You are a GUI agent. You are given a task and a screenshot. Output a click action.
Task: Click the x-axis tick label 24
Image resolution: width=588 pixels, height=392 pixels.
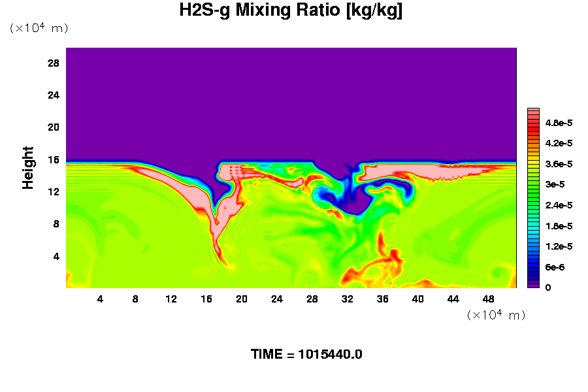277,299
